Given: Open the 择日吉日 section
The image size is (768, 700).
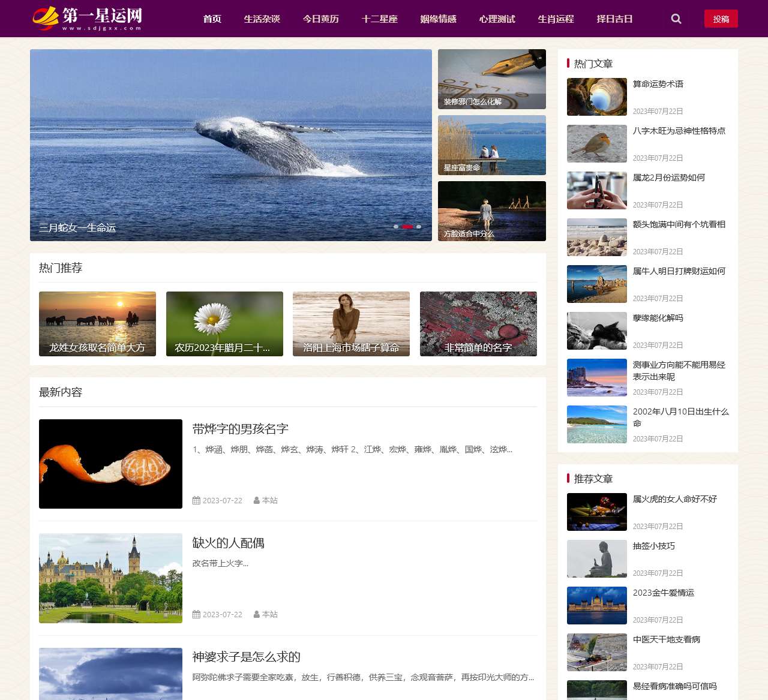Looking at the screenshot, I should (x=614, y=19).
